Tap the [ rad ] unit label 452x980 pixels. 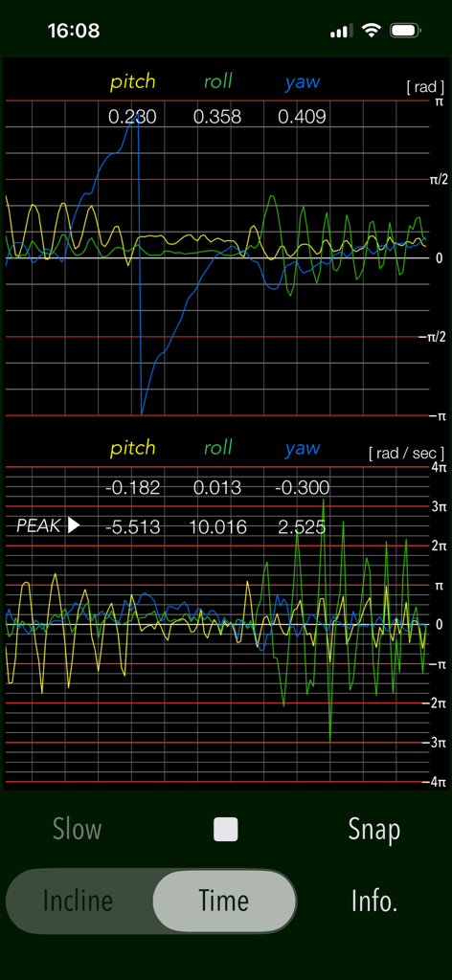425,87
